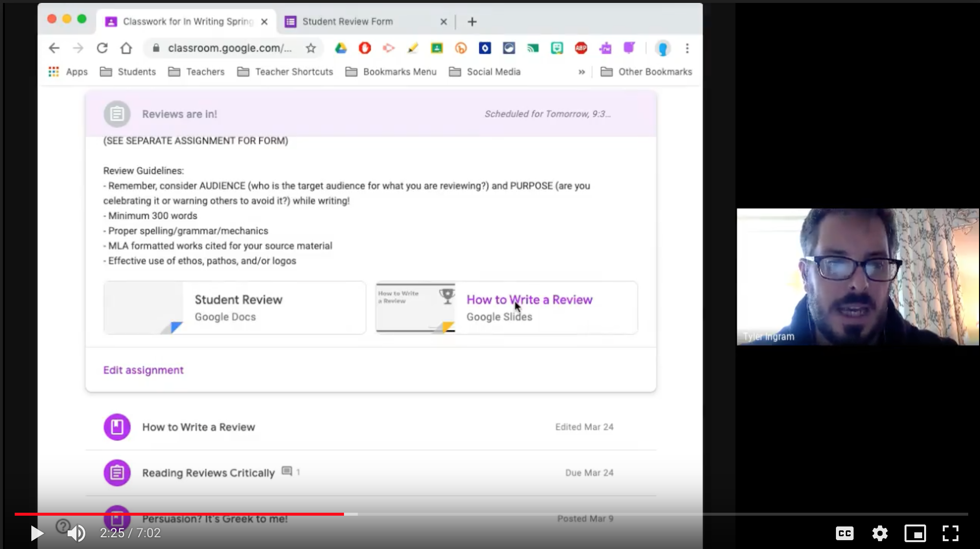Open a new browser tab
Screen dimensions: 980x549
[x=472, y=22]
